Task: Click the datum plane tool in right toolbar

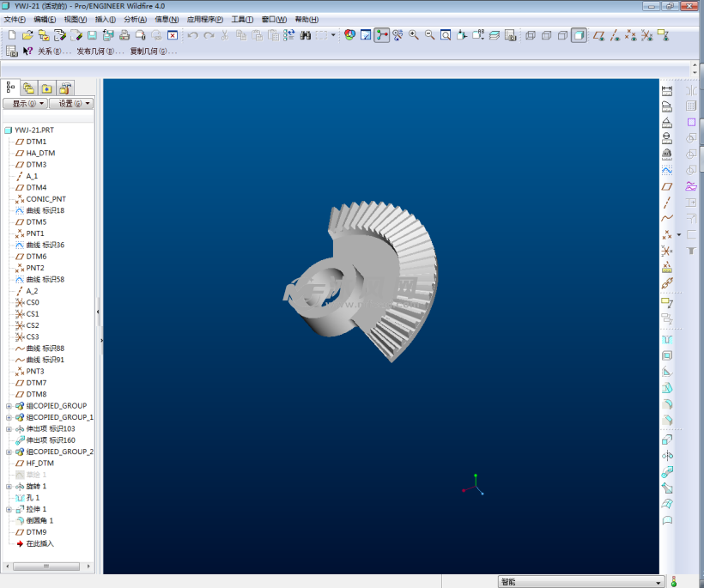Action: coord(667,186)
